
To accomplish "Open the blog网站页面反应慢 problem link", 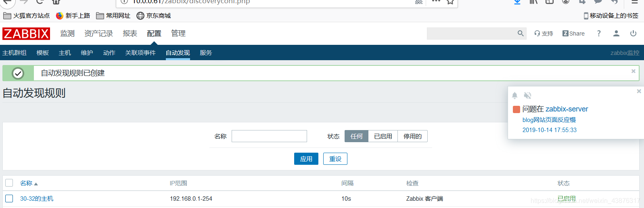I will click(549, 120).
